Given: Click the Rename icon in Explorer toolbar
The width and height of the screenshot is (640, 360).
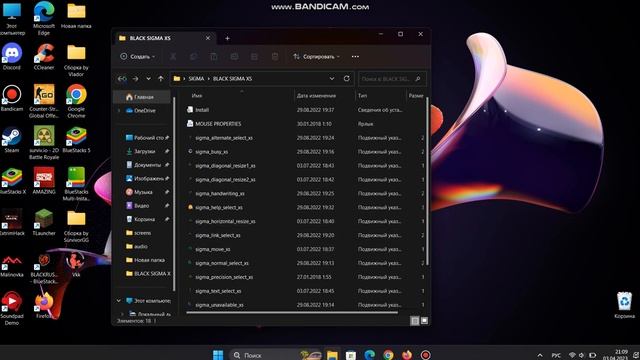Looking at the screenshot, I should pyautogui.click(x=234, y=57).
